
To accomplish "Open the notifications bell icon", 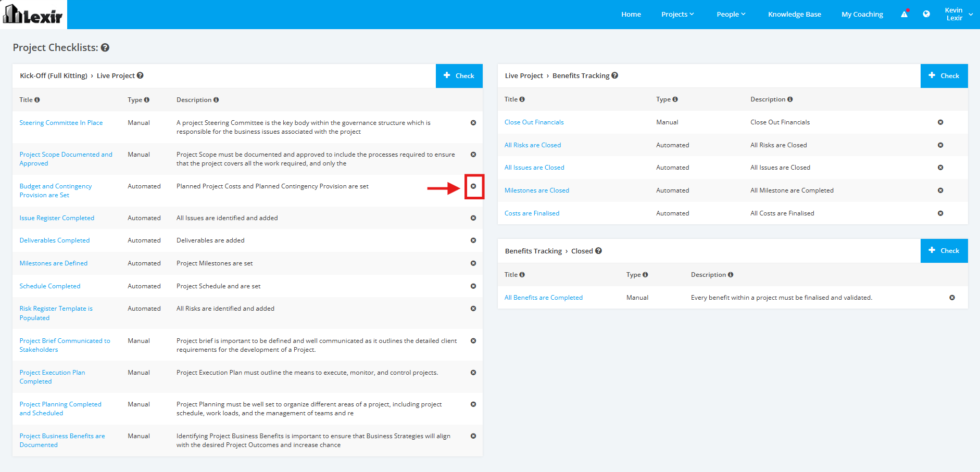I will click(x=904, y=14).
